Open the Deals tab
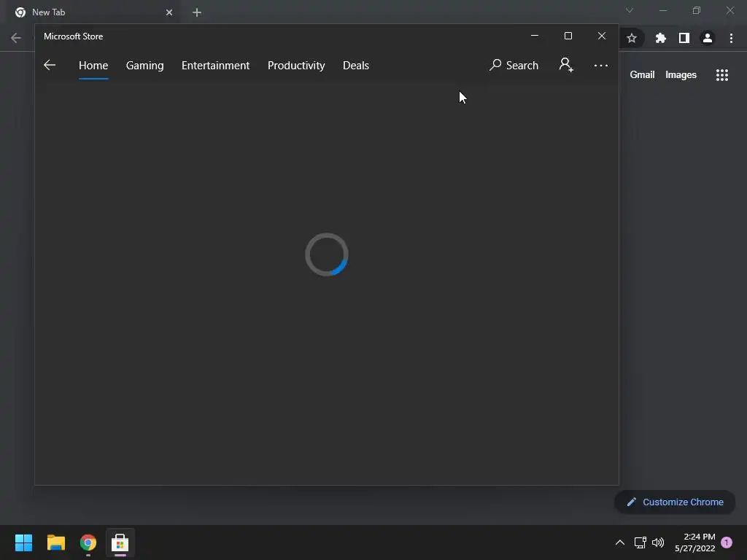747x560 pixels. [x=356, y=65]
